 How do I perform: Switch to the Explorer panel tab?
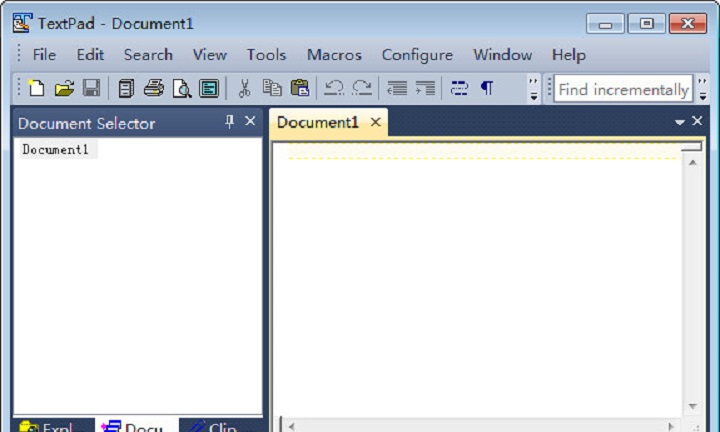[x=53, y=425]
